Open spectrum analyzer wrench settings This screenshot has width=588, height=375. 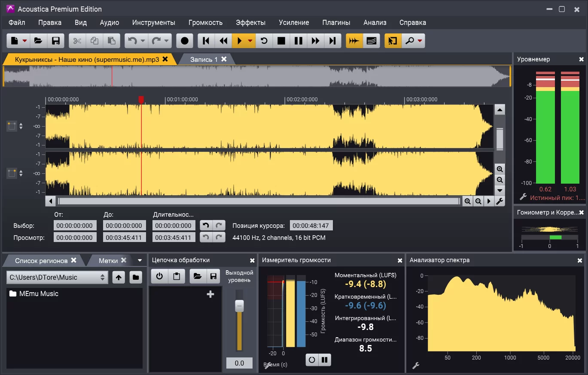[415, 366]
